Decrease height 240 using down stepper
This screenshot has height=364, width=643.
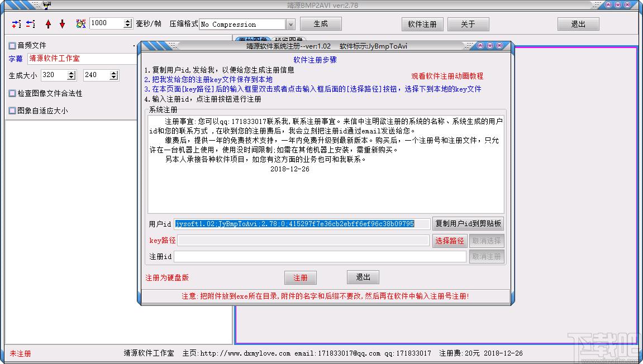(x=114, y=78)
